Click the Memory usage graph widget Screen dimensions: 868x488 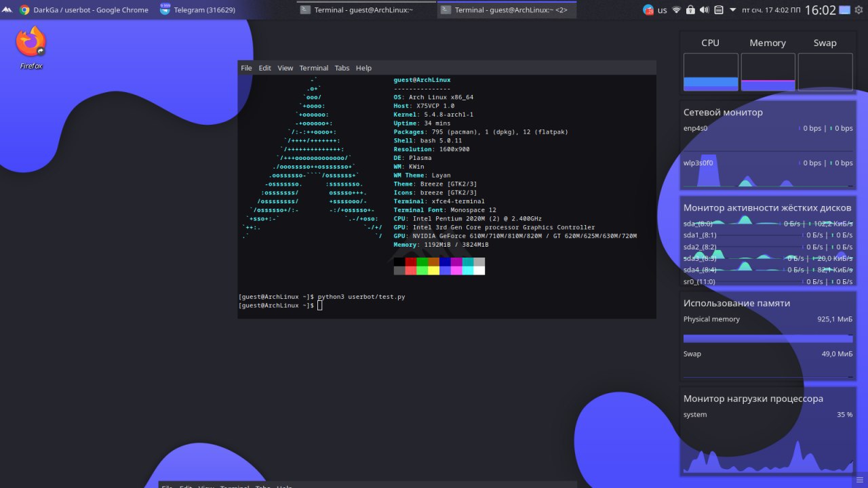click(768, 72)
